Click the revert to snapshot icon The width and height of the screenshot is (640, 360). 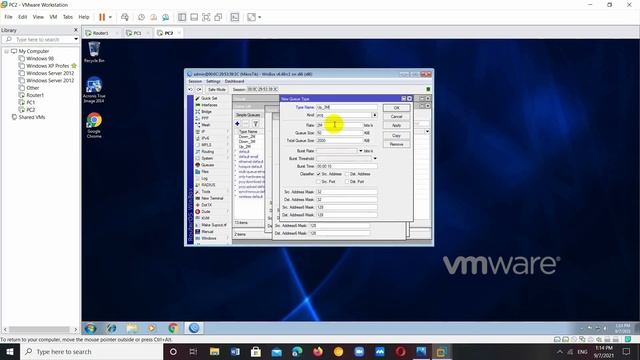(x=153, y=17)
